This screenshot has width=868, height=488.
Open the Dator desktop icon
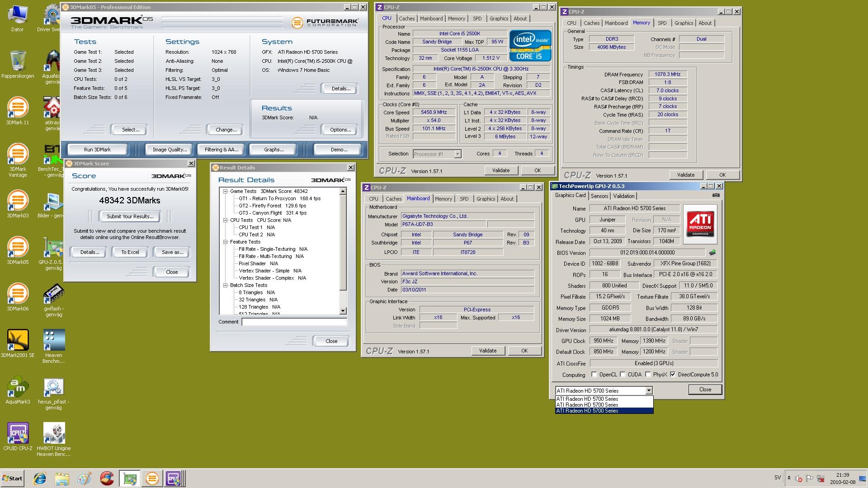[17, 18]
